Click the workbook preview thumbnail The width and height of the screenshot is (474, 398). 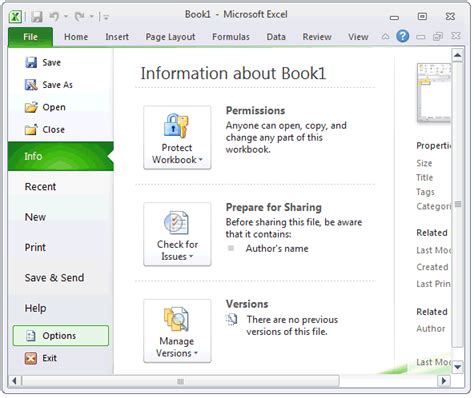click(x=434, y=93)
